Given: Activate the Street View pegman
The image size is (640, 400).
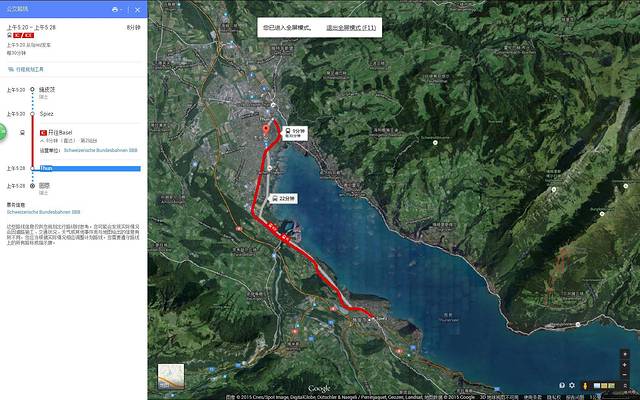Looking at the screenshot, I should click(x=584, y=383).
